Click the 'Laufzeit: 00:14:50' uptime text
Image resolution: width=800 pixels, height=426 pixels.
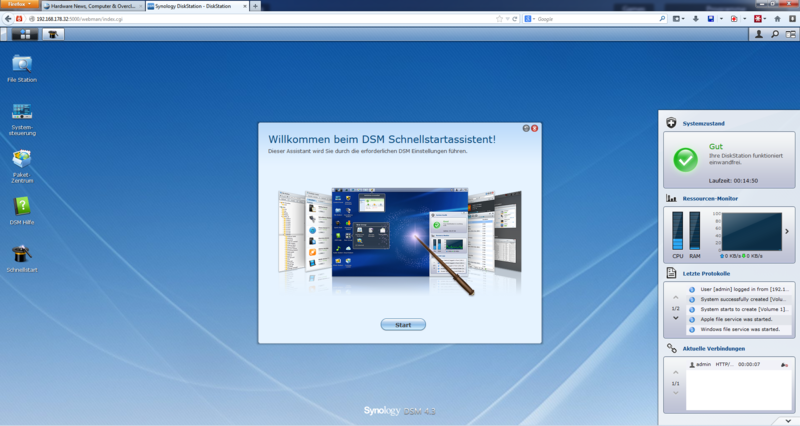[x=733, y=181]
